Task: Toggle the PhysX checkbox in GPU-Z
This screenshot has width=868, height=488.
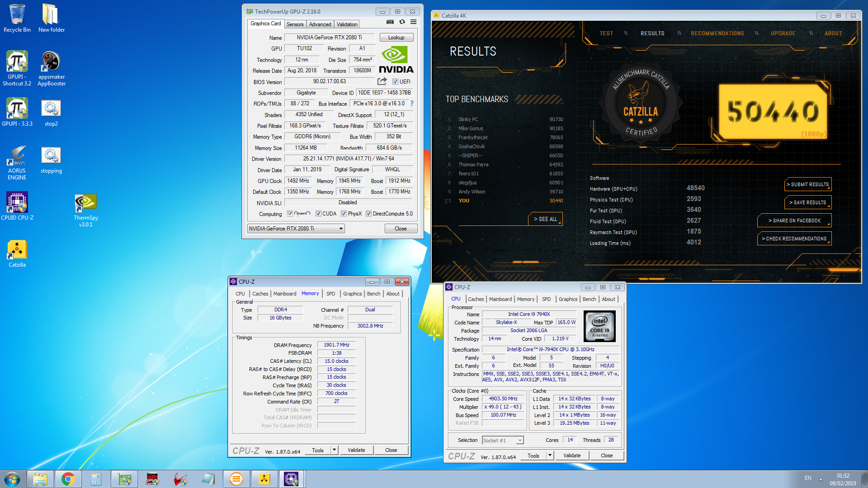Action: tap(344, 214)
